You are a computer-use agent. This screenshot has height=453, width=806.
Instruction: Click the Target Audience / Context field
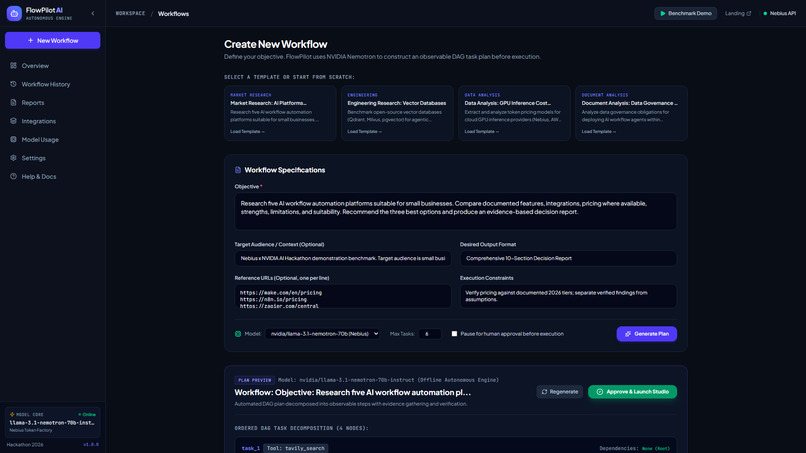click(343, 258)
